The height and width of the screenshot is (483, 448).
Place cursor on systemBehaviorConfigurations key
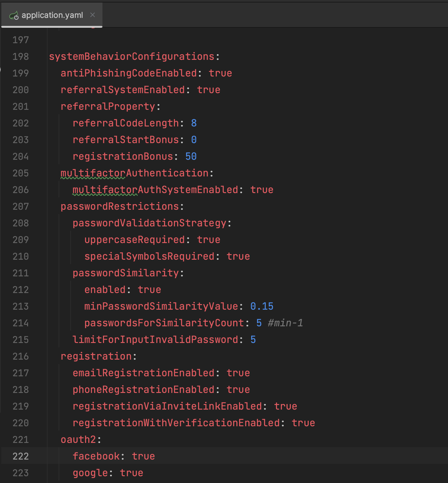tap(131, 56)
